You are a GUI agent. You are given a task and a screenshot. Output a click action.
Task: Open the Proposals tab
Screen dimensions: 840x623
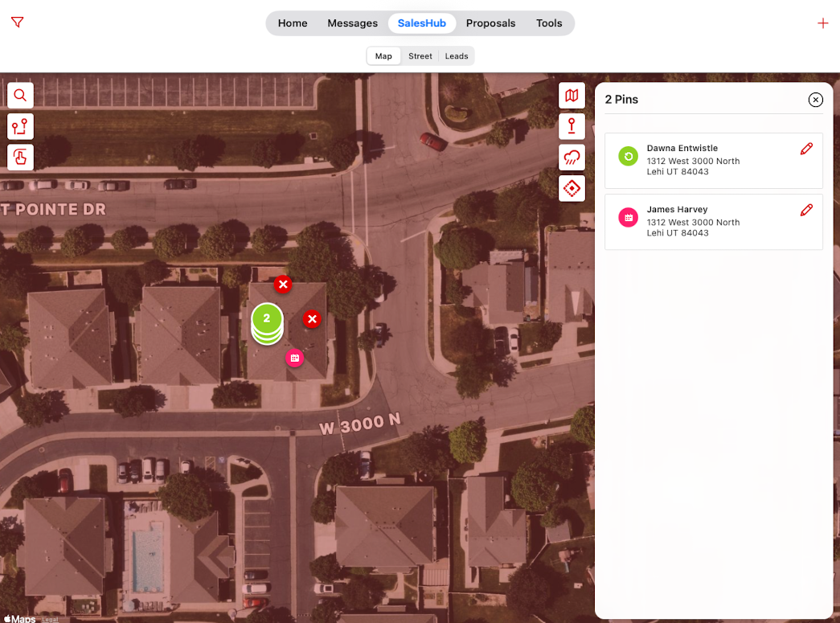(490, 23)
